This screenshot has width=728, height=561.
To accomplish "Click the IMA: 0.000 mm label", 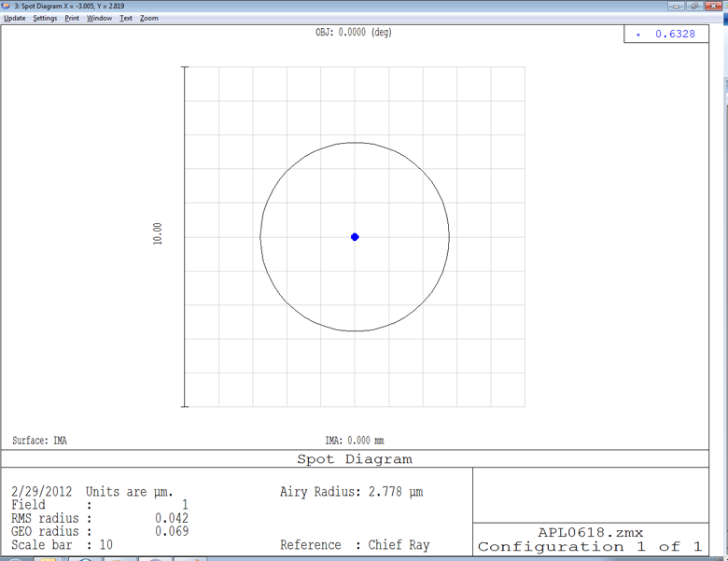I will pos(354,441).
